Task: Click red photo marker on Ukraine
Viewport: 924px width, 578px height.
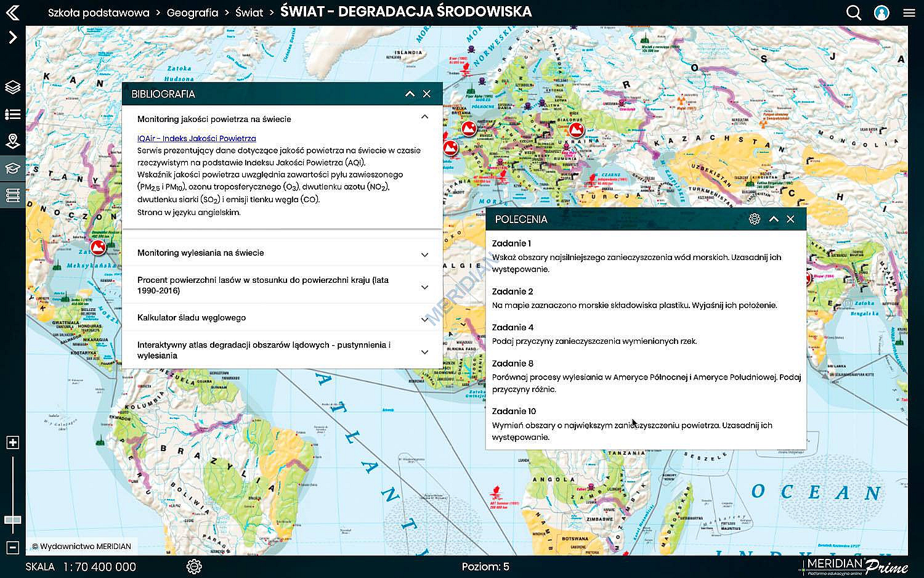Action: tap(577, 129)
